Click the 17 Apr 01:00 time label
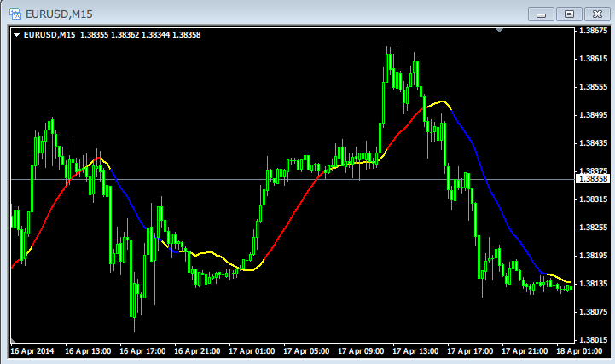 coord(252,351)
